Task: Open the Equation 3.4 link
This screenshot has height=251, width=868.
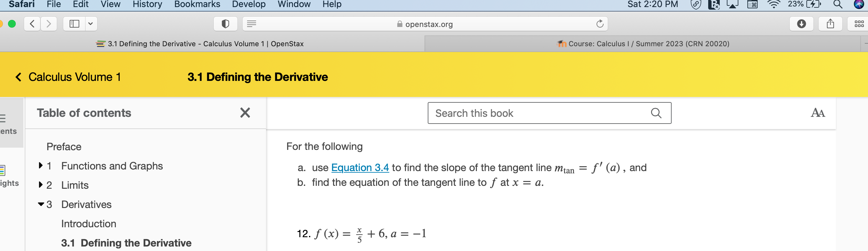Action: [x=360, y=168]
